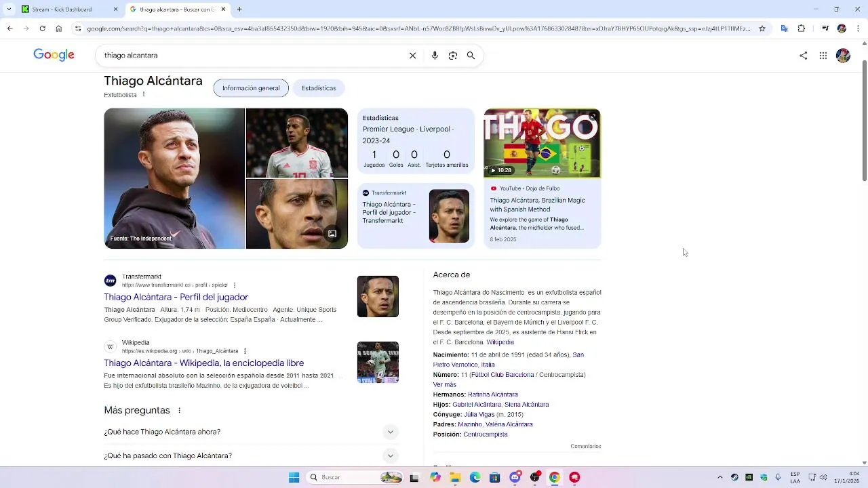Click the Comentarios feedback link

[586, 446]
